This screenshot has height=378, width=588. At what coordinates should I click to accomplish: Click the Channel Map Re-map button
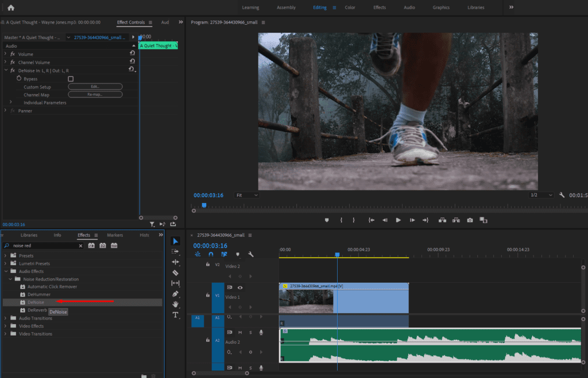pyautogui.click(x=95, y=95)
